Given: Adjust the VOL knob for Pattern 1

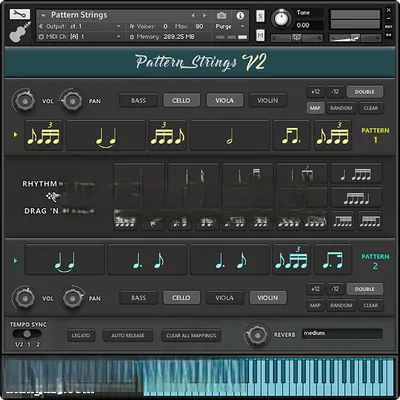Looking at the screenshot, I should click(x=24, y=100).
